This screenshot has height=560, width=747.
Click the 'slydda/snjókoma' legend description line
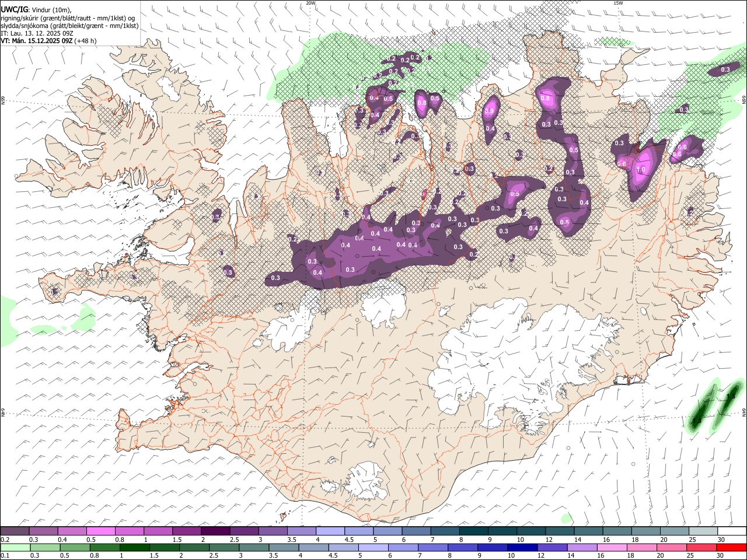pos(69,26)
